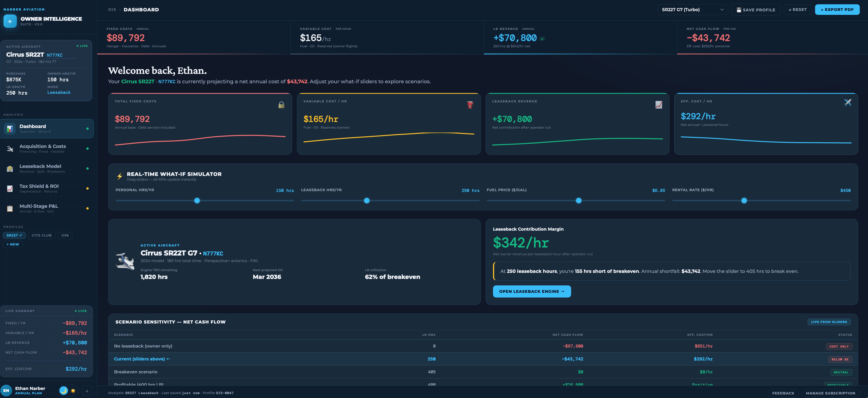Click the Owner Intelligence airplane logo
The width and height of the screenshot is (868, 398).
coord(10,21)
